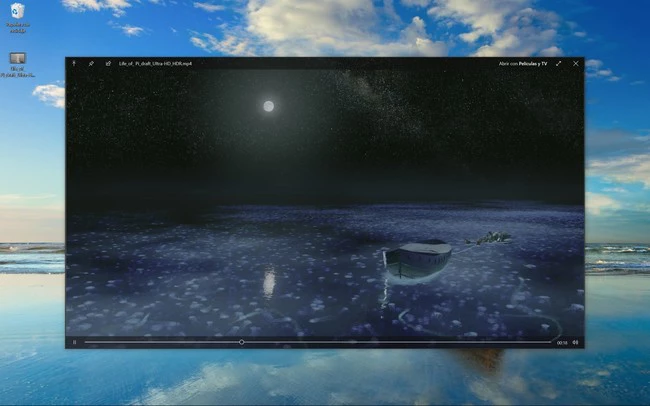The image size is (650, 406).
Task: Select the Life of Pi video file on the desktop
Action: coord(17,65)
